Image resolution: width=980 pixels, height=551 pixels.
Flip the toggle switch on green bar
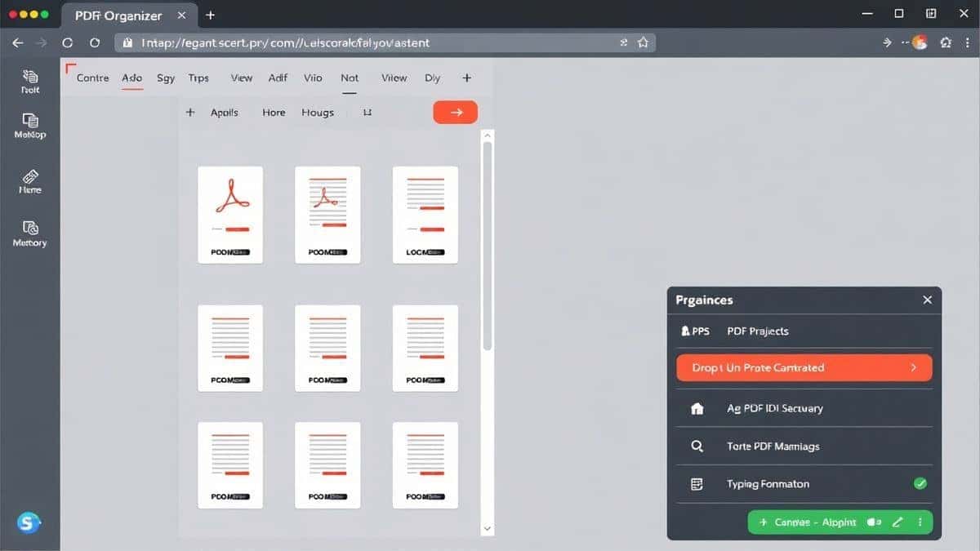pyautogui.click(x=875, y=522)
